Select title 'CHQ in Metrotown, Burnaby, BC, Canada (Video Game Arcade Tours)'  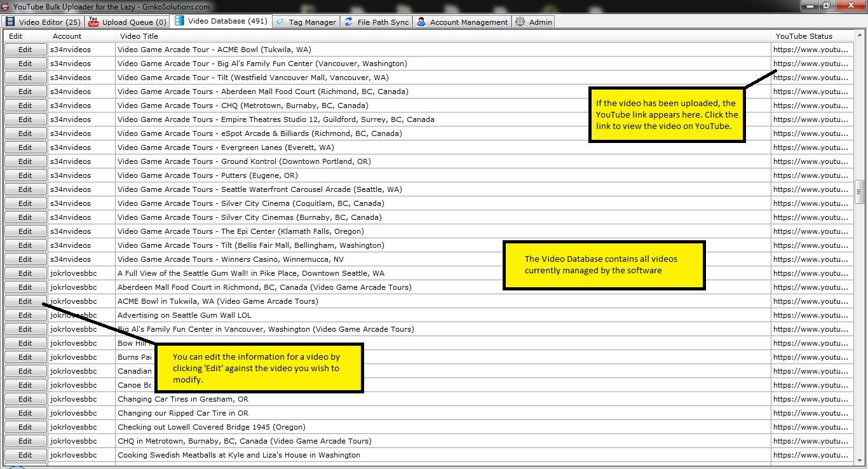(x=245, y=441)
